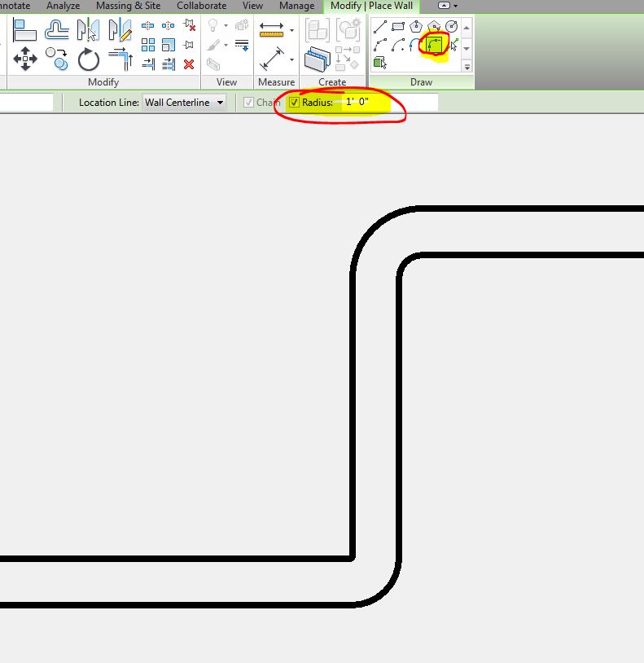Click the Selection Box icon
This screenshot has height=663, width=644.
[x=213, y=64]
